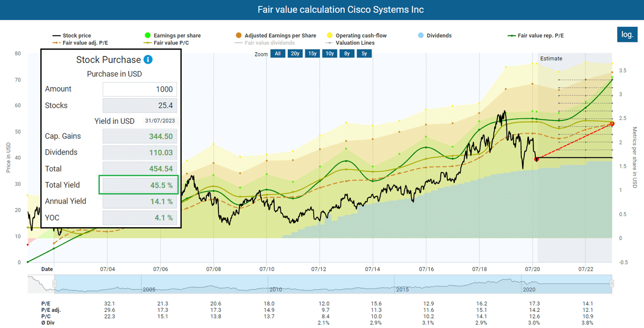The image size is (644, 328).
Task: Click the Annual Yield value 14.1 %
Action: coord(140,201)
